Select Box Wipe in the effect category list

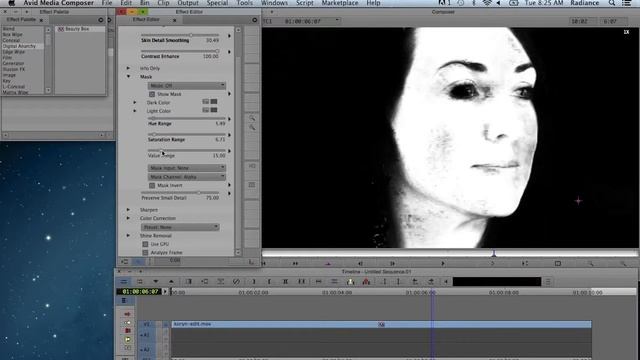click(x=13, y=35)
